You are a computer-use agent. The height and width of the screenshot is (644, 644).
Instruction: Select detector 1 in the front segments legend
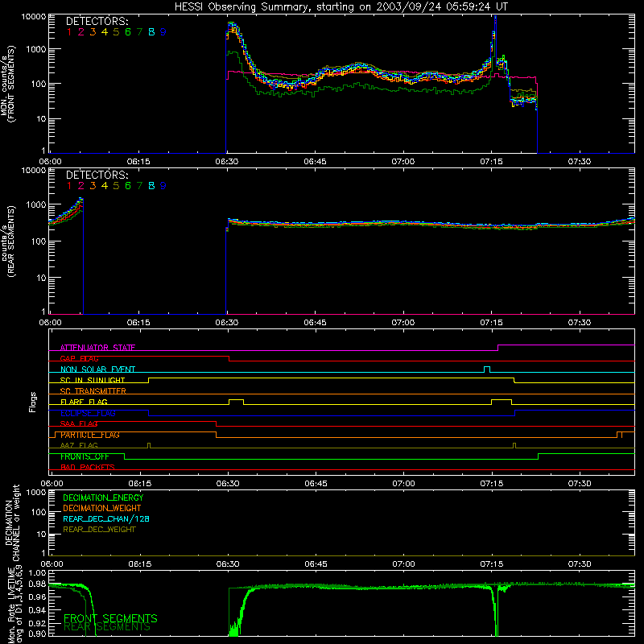tap(69, 32)
